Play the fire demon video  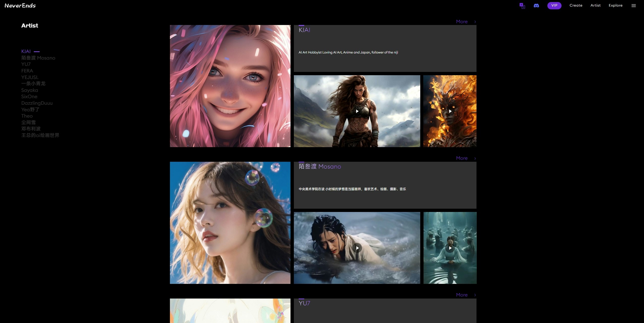[450, 111]
